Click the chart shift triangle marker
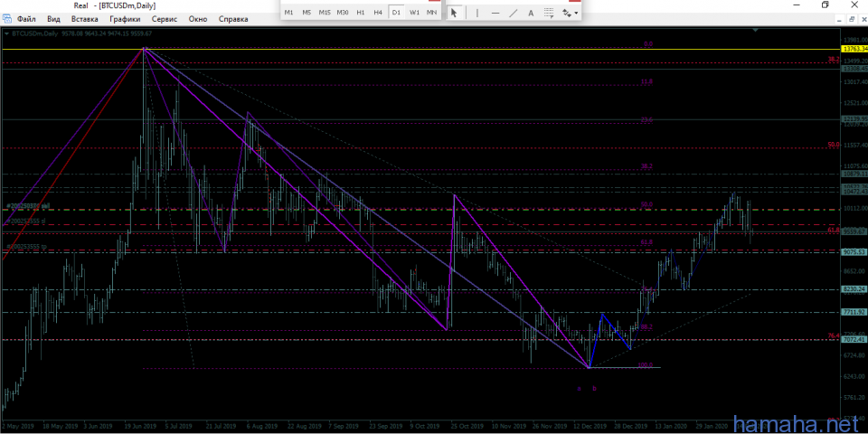 click(757, 29)
